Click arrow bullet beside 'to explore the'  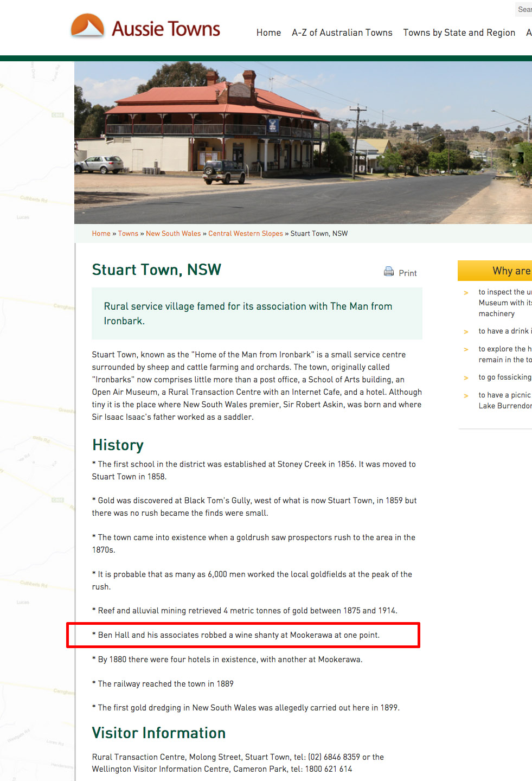pyautogui.click(x=466, y=350)
